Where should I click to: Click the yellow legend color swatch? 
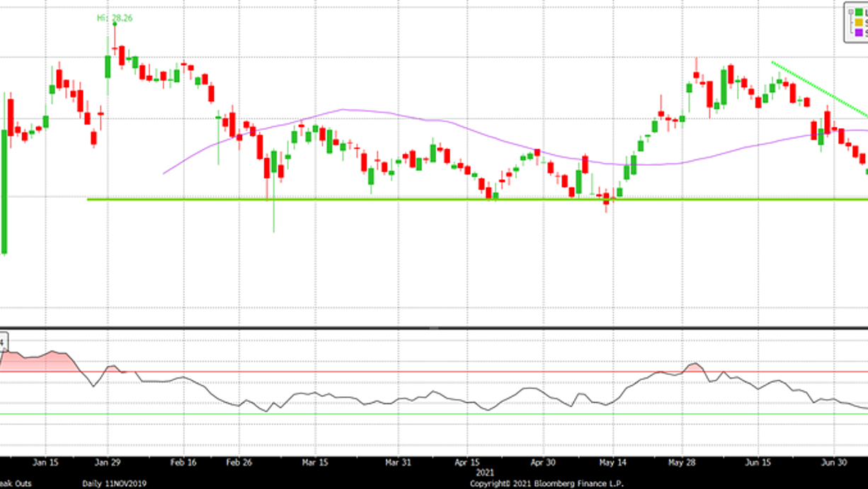(860, 23)
